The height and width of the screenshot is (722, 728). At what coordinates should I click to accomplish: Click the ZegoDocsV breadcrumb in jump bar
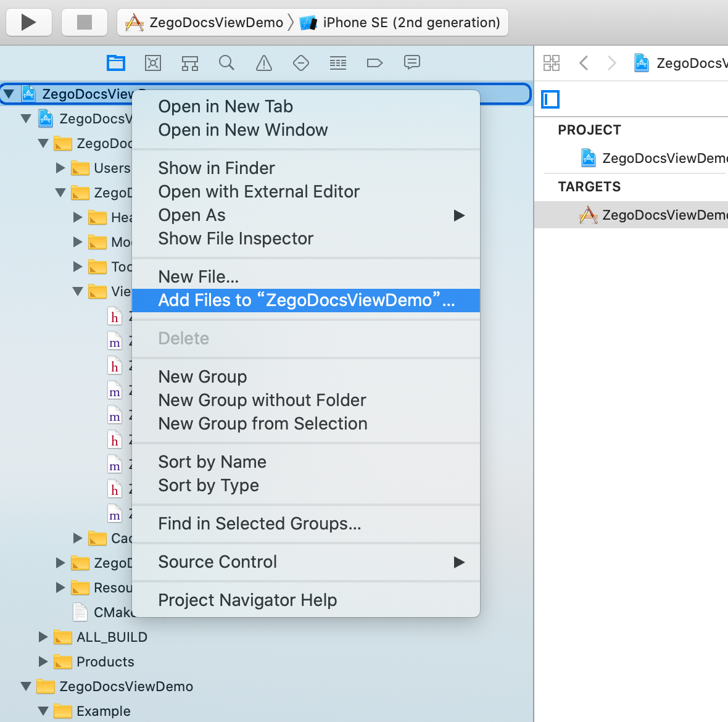tap(681, 63)
